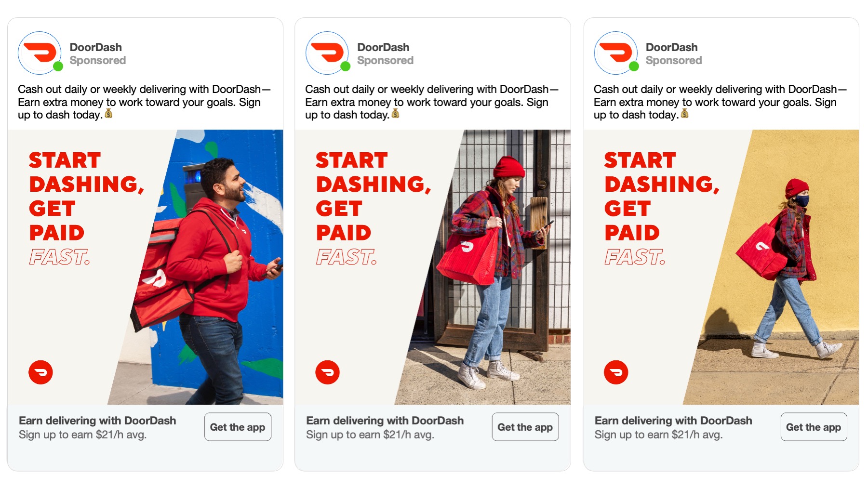The height and width of the screenshot is (488, 868).
Task: Click 'Get the app' button in first ad
Action: [238, 427]
